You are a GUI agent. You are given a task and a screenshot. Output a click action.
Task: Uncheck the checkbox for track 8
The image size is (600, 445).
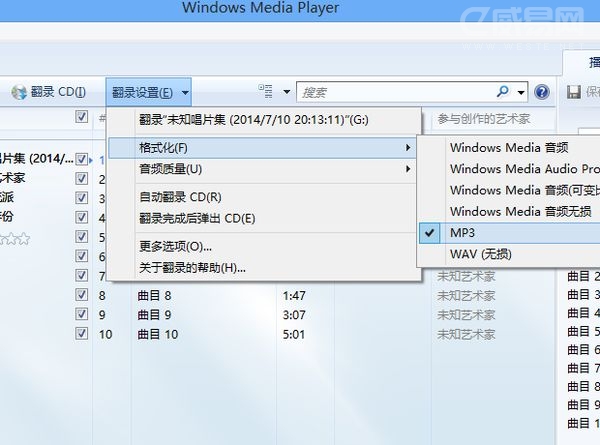coord(82,295)
